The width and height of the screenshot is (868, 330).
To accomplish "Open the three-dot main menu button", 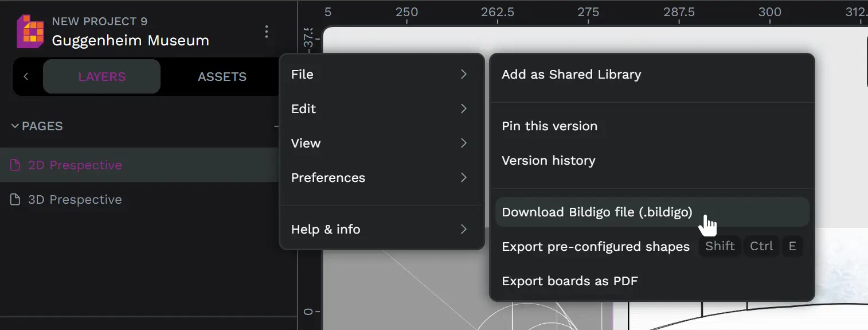I will [x=266, y=32].
